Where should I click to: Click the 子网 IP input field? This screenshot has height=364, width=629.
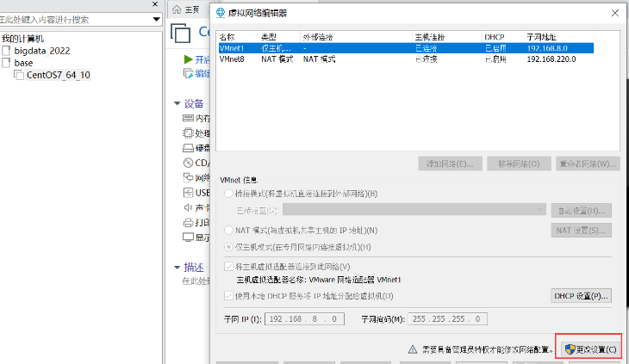[304, 318]
